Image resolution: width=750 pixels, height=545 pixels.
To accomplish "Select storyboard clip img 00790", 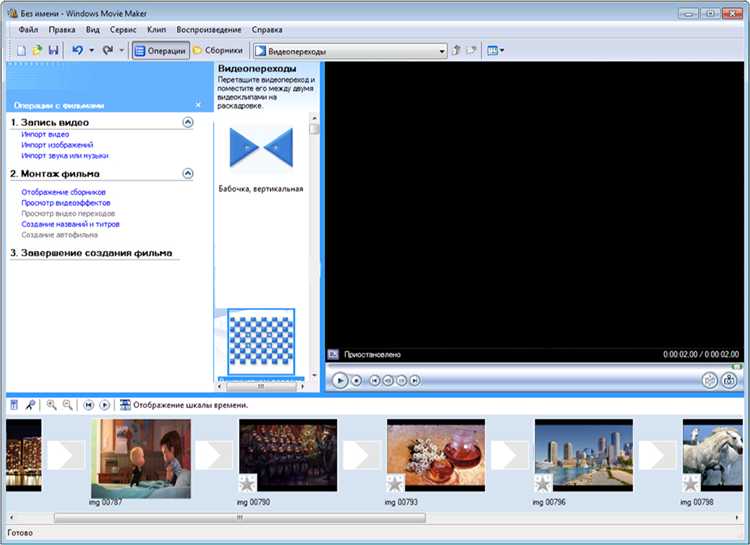I will tap(288, 455).
